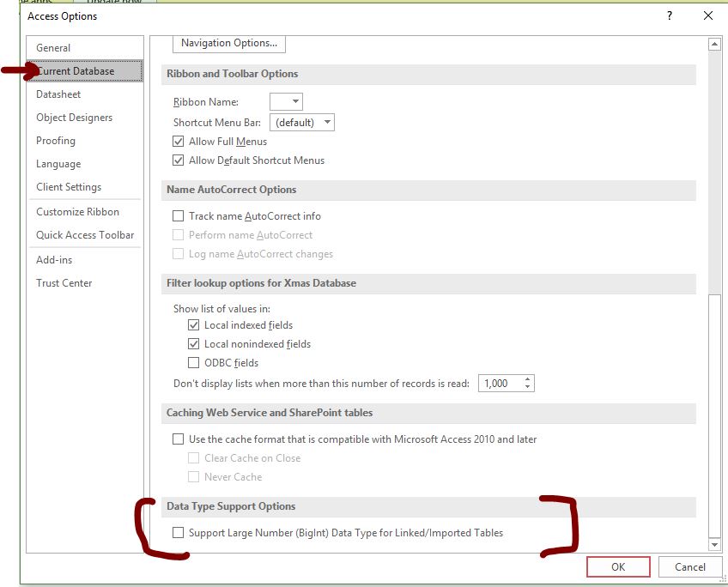Check the ODBC fields option
Screen dimensions: 728x587
[x=194, y=363]
